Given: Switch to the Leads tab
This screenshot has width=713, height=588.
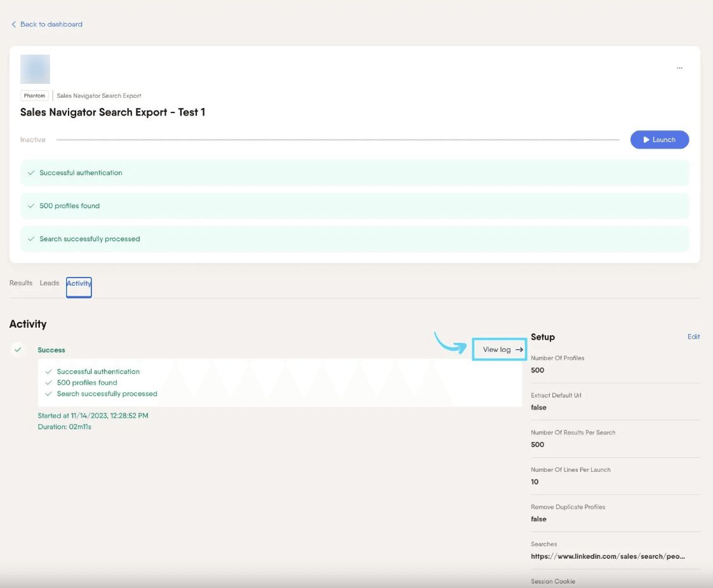Looking at the screenshot, I should [49, 283].
